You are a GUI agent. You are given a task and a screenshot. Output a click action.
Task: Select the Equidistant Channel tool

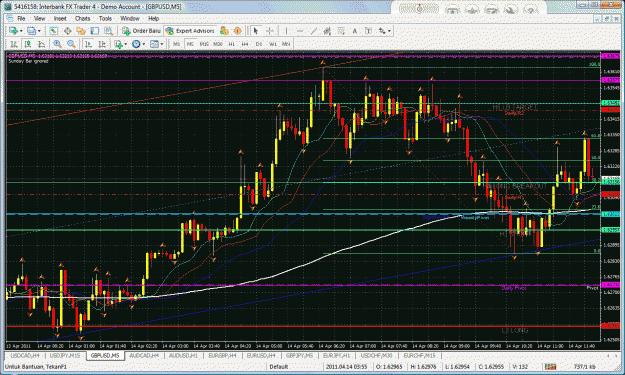[x=327, y=31]
